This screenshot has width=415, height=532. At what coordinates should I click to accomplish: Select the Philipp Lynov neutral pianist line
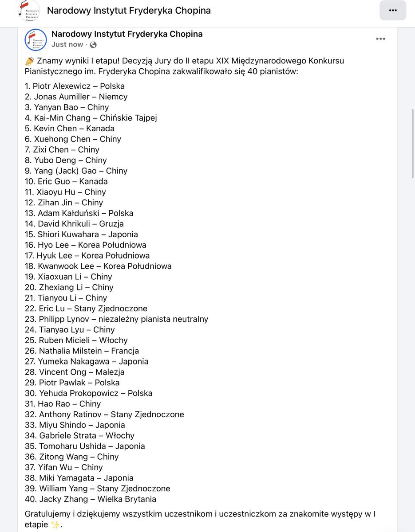(116, 319)
